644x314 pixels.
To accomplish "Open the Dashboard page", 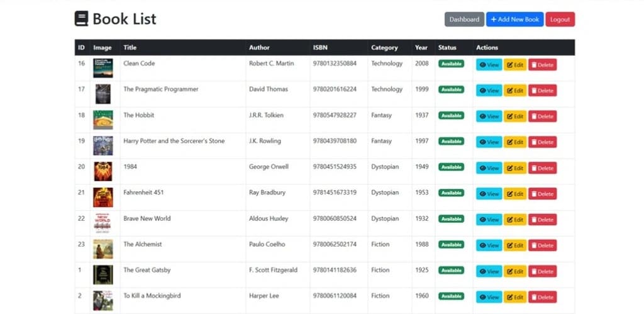I will (x=464, y=20).
